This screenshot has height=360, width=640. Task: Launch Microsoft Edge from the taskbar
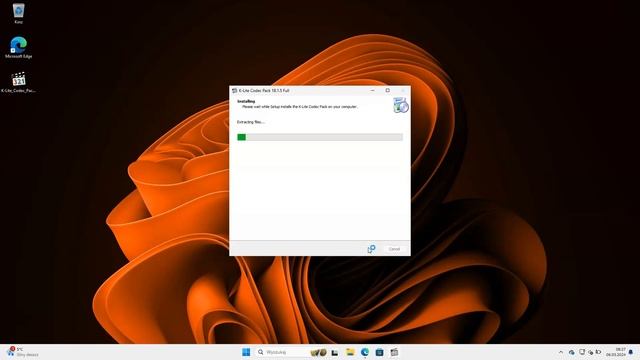(x=364, y=352)
